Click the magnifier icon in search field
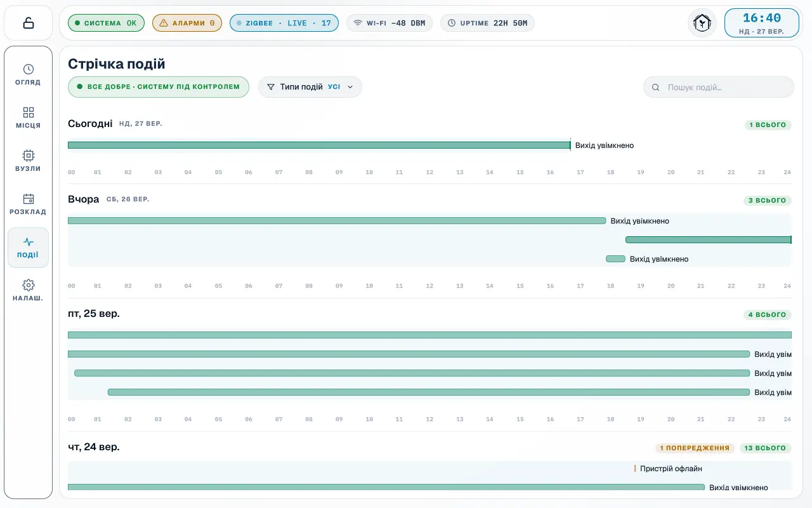The height and width of the screenshot is (508, 812). tap(656, 87)
